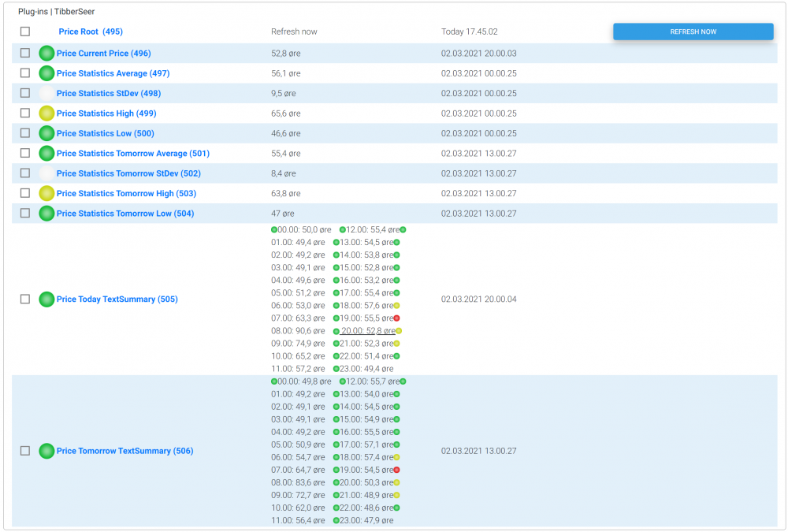The height and width of the screenshot is (532, 788).
Task: Click green icon for Price Today TextSummary
Action: tap(46, 299)
